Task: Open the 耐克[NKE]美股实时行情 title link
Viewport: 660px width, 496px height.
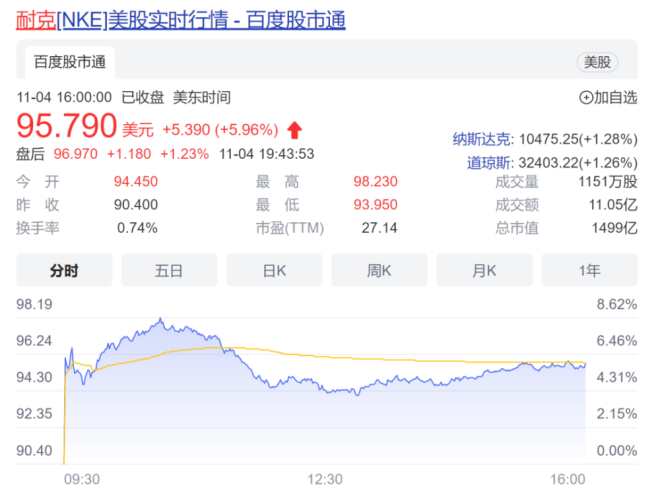Action: [181, 20]
